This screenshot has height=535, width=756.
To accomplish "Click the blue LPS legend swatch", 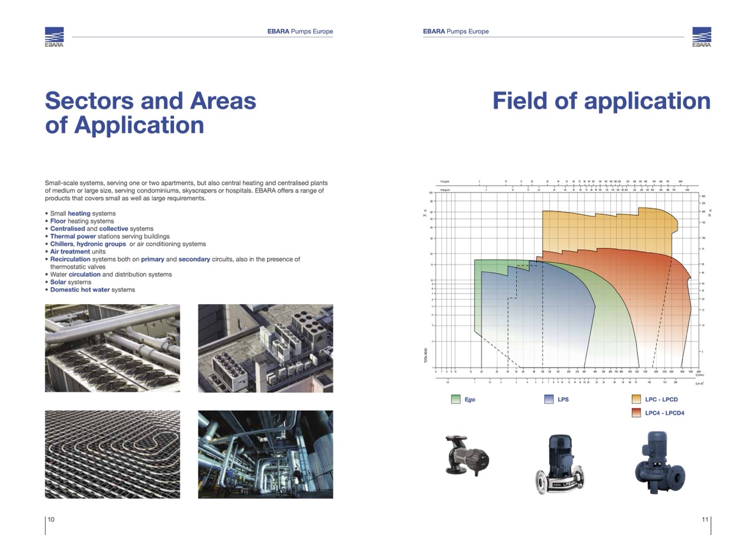I will coord(549,399).
